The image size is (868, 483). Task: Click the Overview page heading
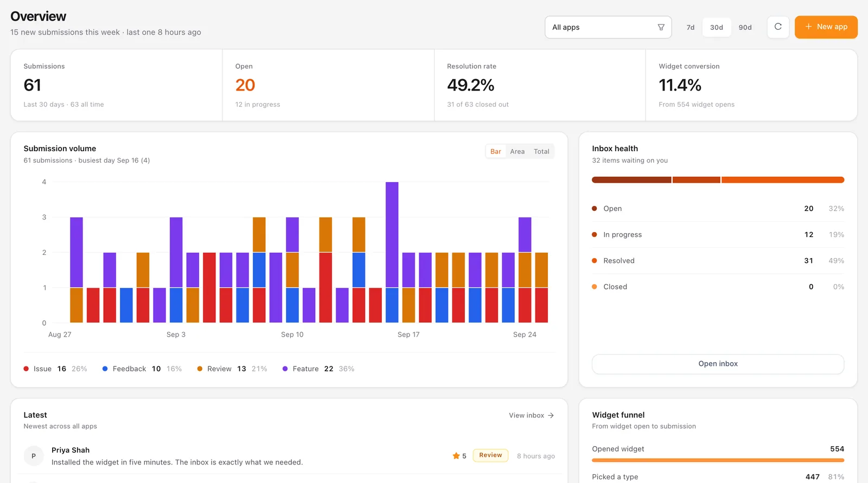tap(39, 16)
